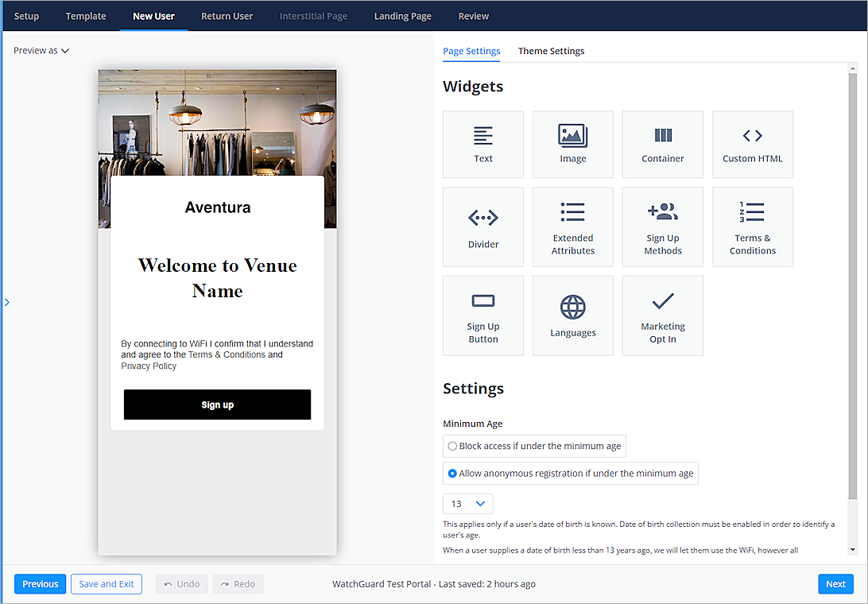
Task: Choose 'Allow anonymous registration if under the minimum age'
Action: 451,473
